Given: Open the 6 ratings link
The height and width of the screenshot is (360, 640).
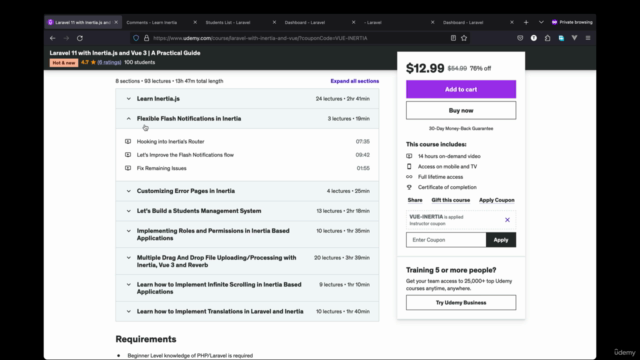Looking at the screenshot, I should 109,62.
